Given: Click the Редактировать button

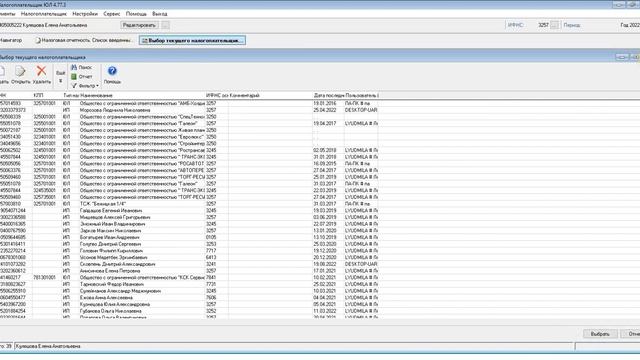Looking at the screenshot, I should 139,25.
